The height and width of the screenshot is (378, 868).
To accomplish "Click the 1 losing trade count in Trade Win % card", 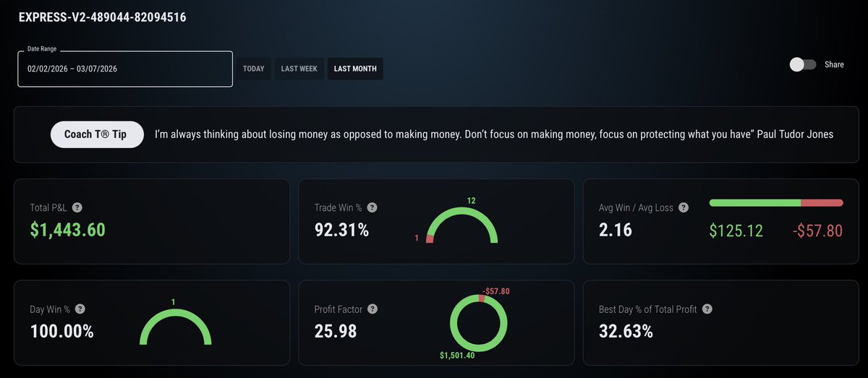I will (417, 238).
